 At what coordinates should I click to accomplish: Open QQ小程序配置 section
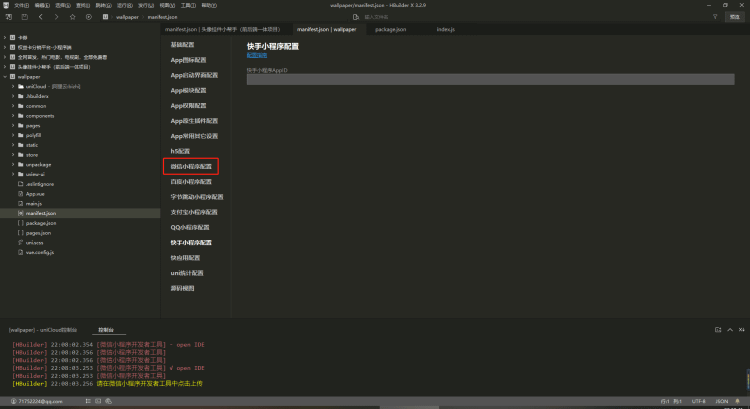190,227
